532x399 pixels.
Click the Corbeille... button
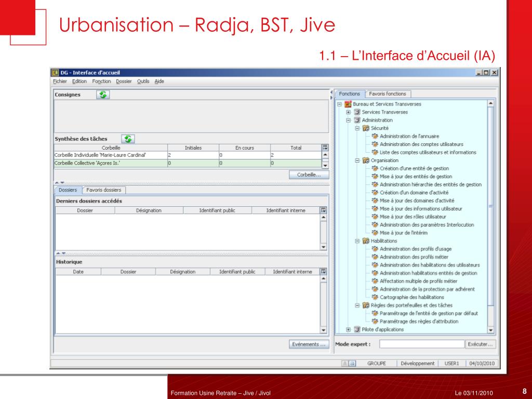[x=309, y=175]
